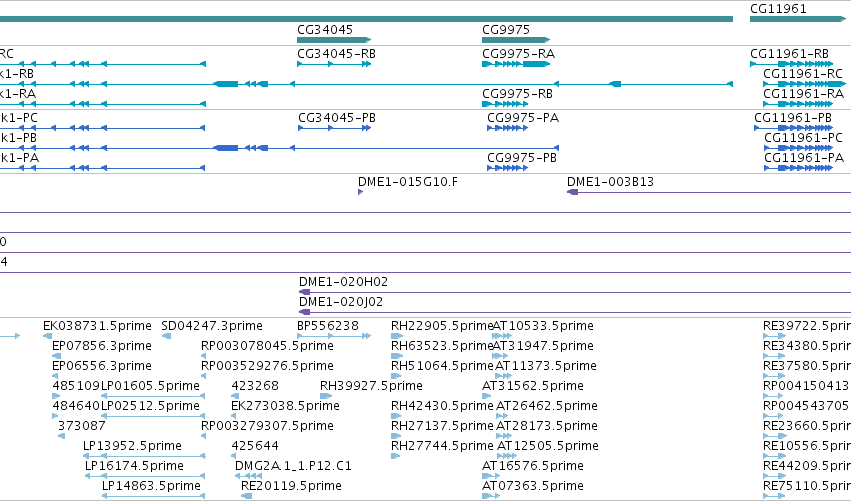Click the AT07363.5prime EST label
The image size is (851, 501).
(x=533, y=486)
